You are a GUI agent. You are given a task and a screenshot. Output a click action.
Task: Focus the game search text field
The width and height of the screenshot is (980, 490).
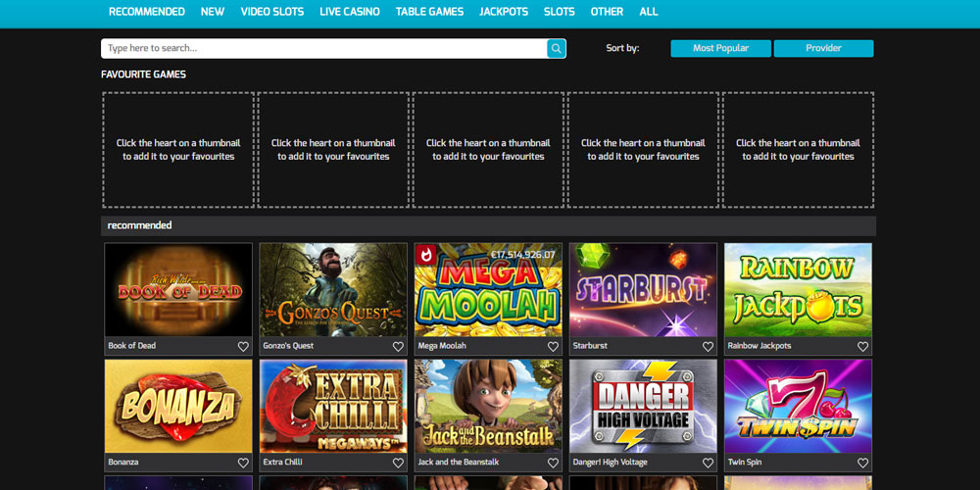tap(323, 48)
